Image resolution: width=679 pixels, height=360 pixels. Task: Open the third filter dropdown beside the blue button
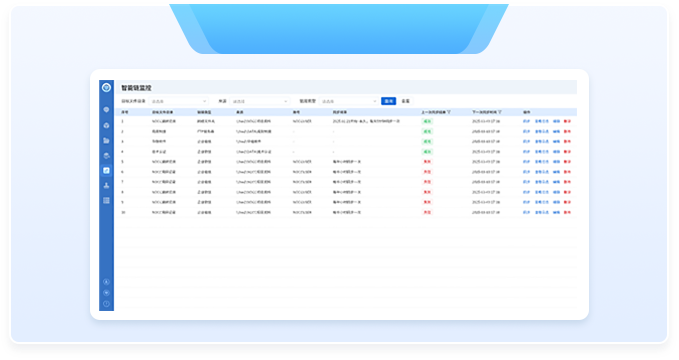pos(349,101)
